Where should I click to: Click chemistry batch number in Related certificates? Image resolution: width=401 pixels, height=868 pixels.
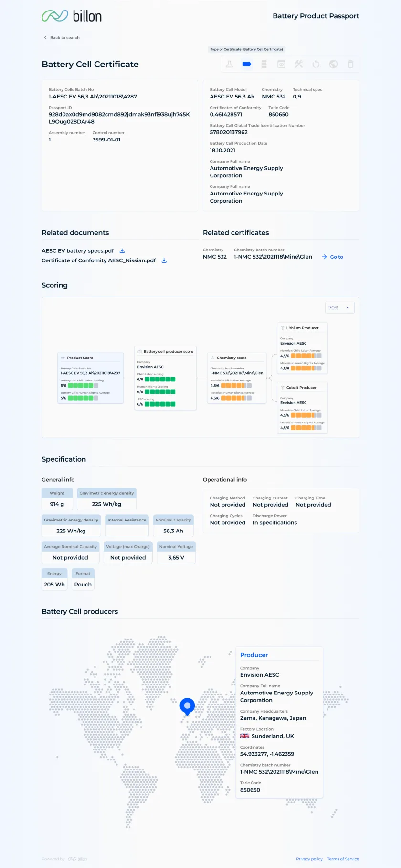273,257
